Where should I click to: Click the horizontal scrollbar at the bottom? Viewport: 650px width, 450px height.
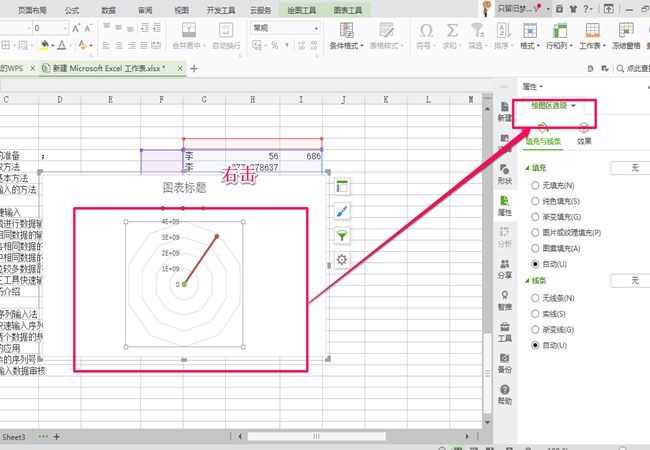tap(316, 436)
